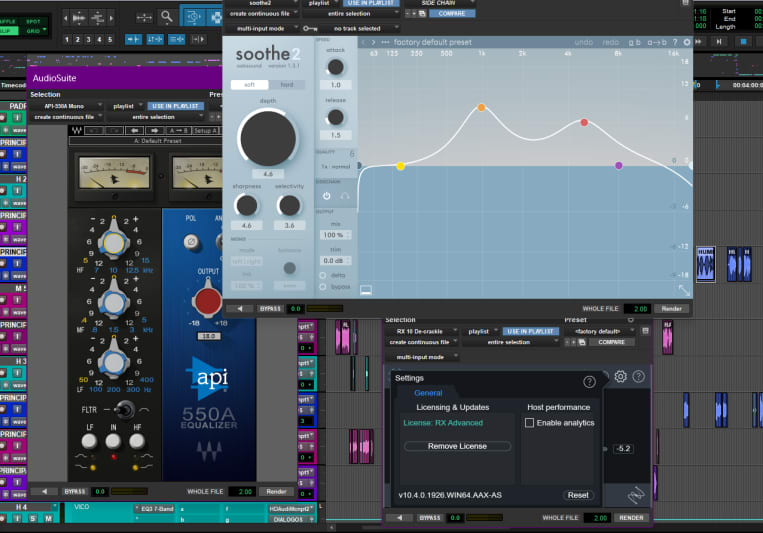This screenshot has width=763, height=533.
Task: Click Setup A in API-550A Waves toolbar
Action: 206,130
